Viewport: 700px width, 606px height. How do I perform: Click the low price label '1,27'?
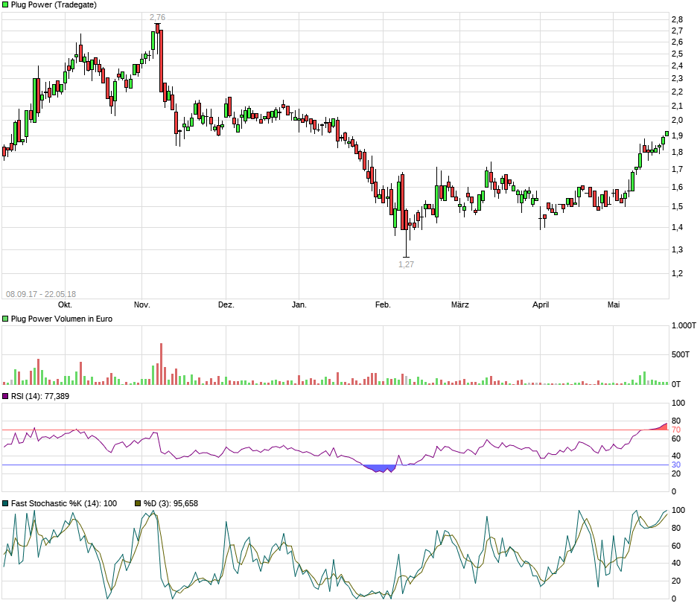(407, 264)
